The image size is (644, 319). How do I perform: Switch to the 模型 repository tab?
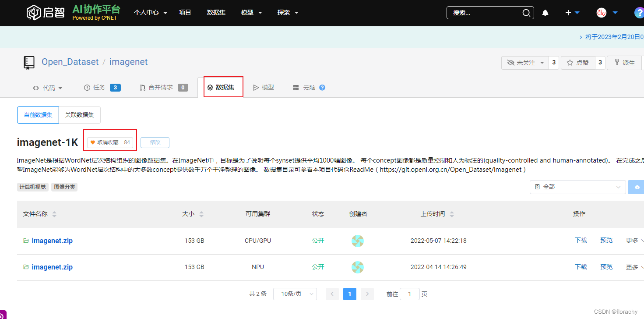(x=264, y=88)
